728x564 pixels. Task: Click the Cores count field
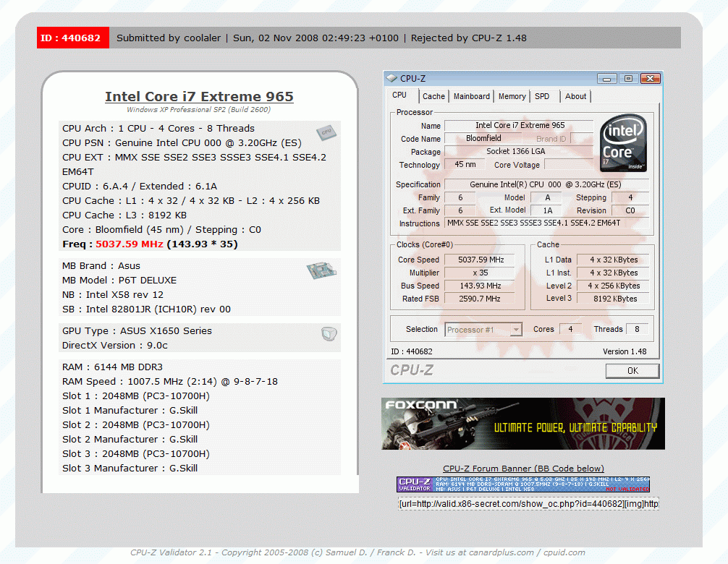click(571, 329)
